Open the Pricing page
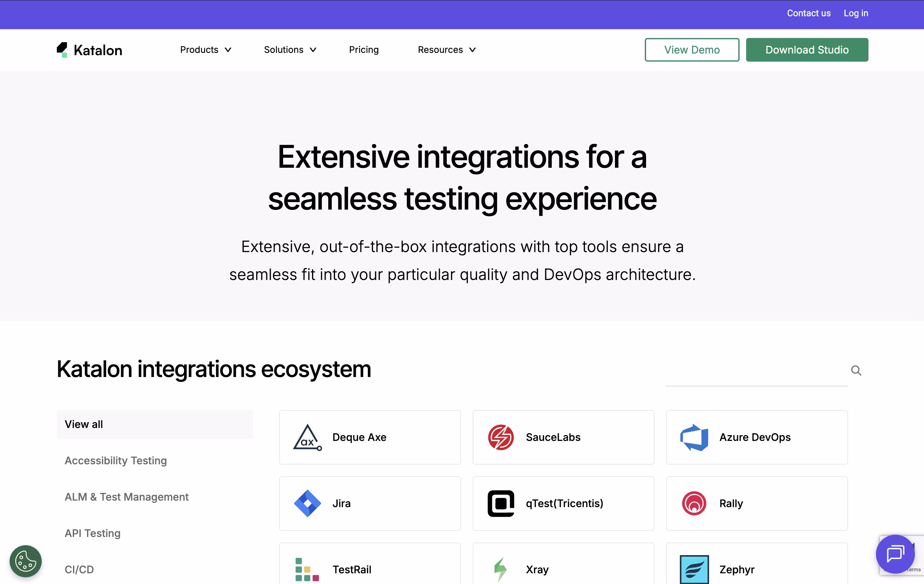Image resolution: width=924 pixels, height=584 pixels. tap(364, 50)
